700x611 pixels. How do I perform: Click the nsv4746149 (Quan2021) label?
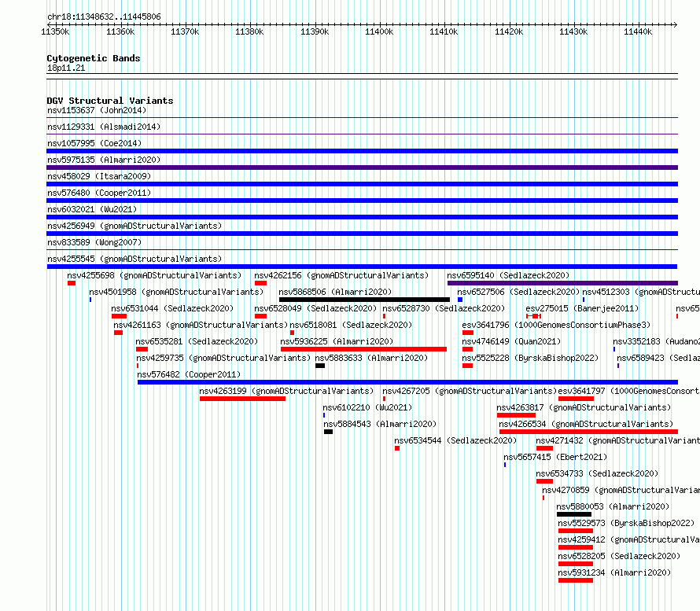[x=511, y=341]
